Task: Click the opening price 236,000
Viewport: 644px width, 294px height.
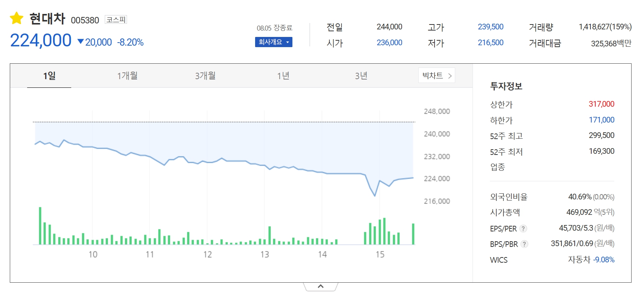Action: [x=389, y=43]
